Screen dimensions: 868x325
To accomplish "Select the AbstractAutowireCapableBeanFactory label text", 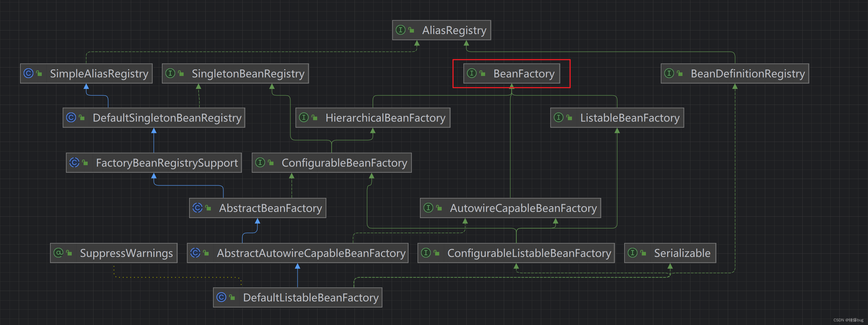I will (311, 253).
